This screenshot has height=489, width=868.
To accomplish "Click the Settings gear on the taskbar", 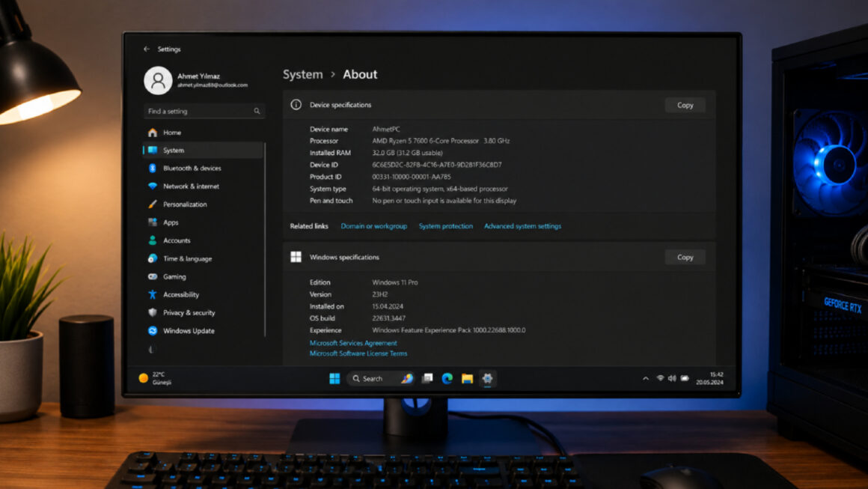I will click(x=487, y=378).
